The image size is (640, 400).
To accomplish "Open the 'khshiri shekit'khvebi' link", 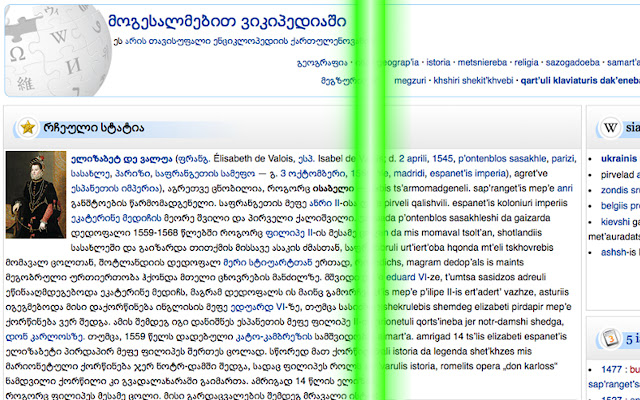I will point(473,80).
